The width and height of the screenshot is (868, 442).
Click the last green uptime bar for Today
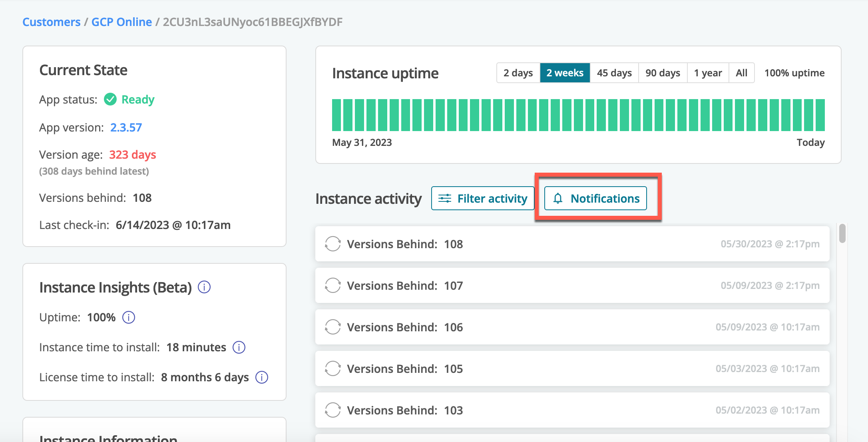click(x=820, y=115)
